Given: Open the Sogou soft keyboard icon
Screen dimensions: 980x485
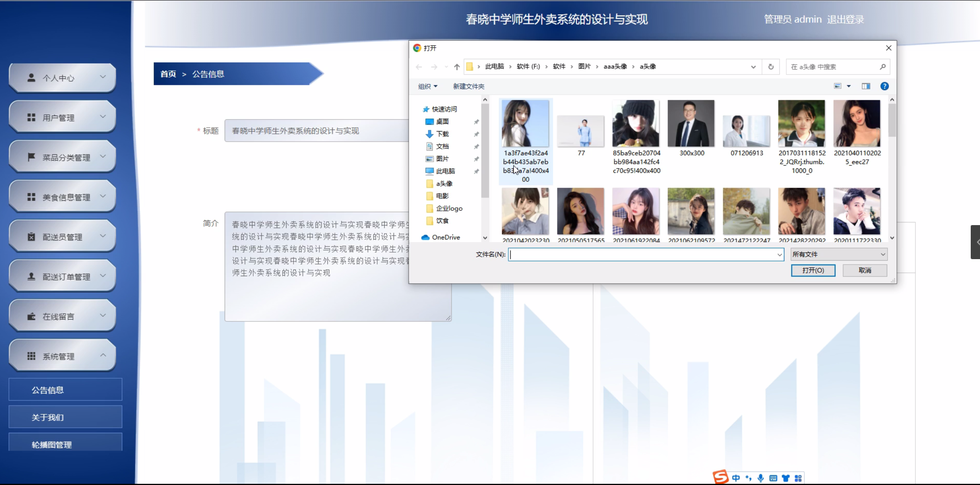Looking at the screenshot, I should 773,478.
